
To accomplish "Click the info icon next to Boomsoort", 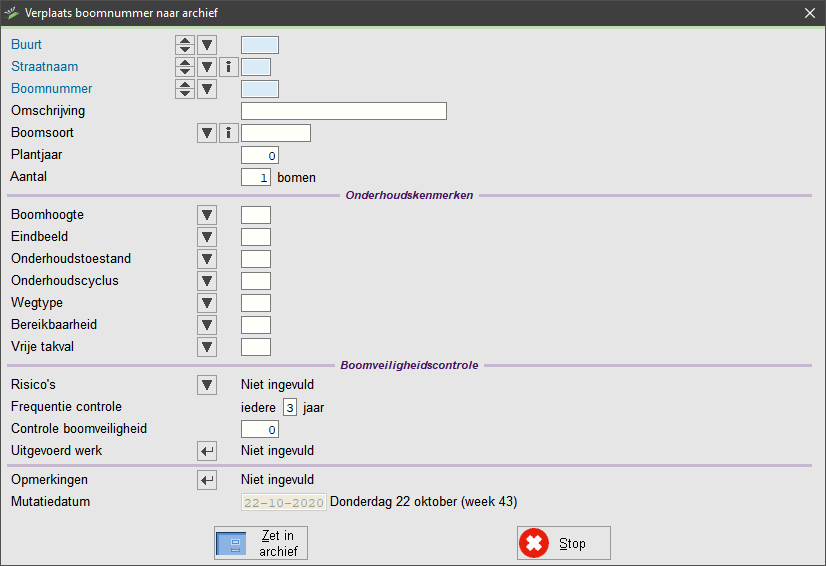I will [229, 133].
